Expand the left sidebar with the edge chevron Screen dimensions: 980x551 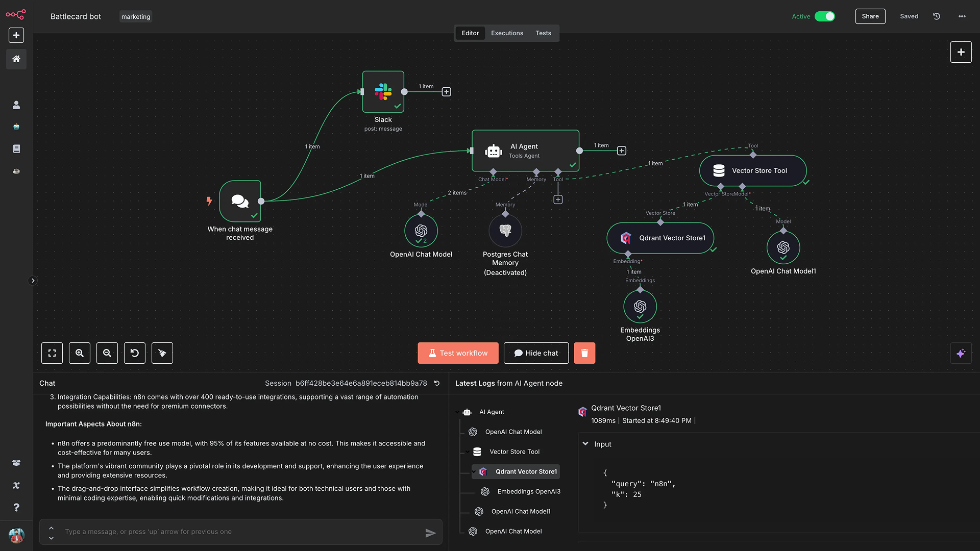[x=33, y=281]
